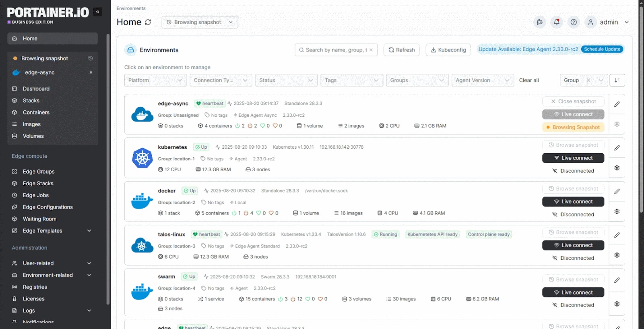Image resolution: width=644 pixels, height=329 pixels.
Task: Click the swarm whale logo
Action: tap(142, 292)
